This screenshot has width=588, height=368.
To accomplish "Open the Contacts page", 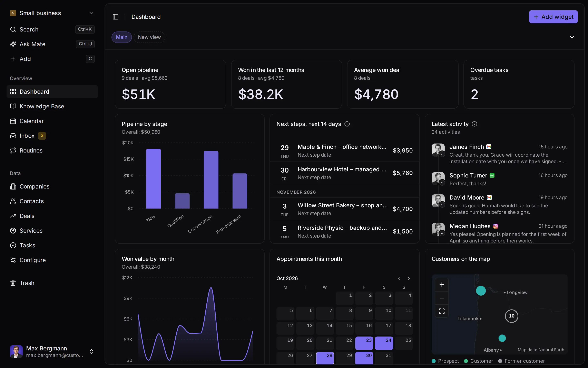I will [52, 201].
